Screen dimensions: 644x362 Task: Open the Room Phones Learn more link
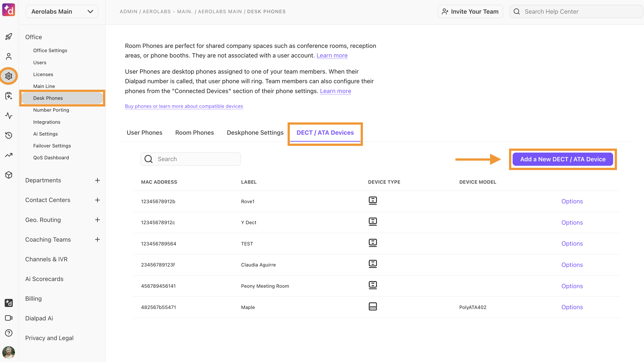332,55
